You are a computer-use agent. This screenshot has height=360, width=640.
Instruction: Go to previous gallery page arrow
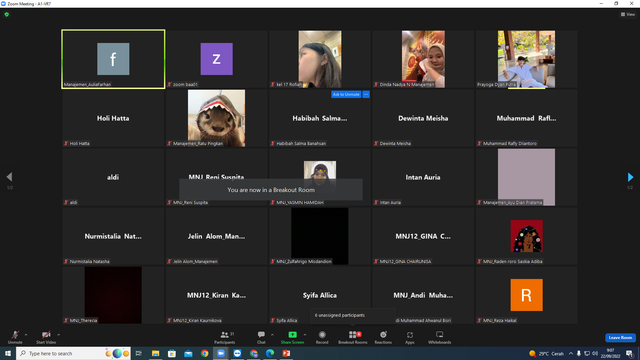(9, 177)
